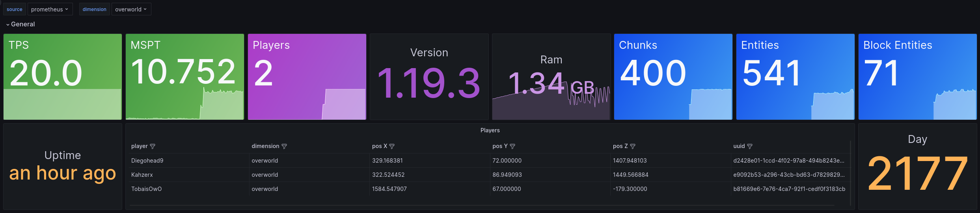Click the Kahzerx player name cell
Screen dimensions: 980x213
[x=142, y=175]
